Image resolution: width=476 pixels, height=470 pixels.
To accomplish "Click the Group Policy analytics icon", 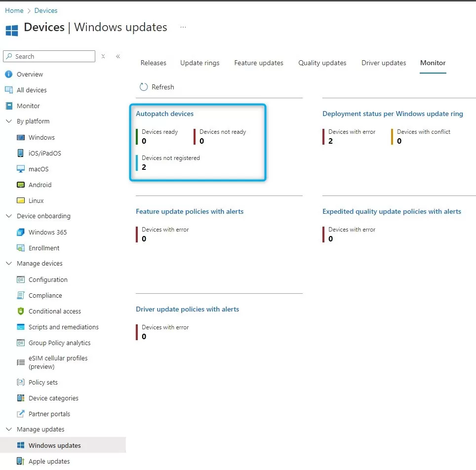I will click(x=21, y=343).
